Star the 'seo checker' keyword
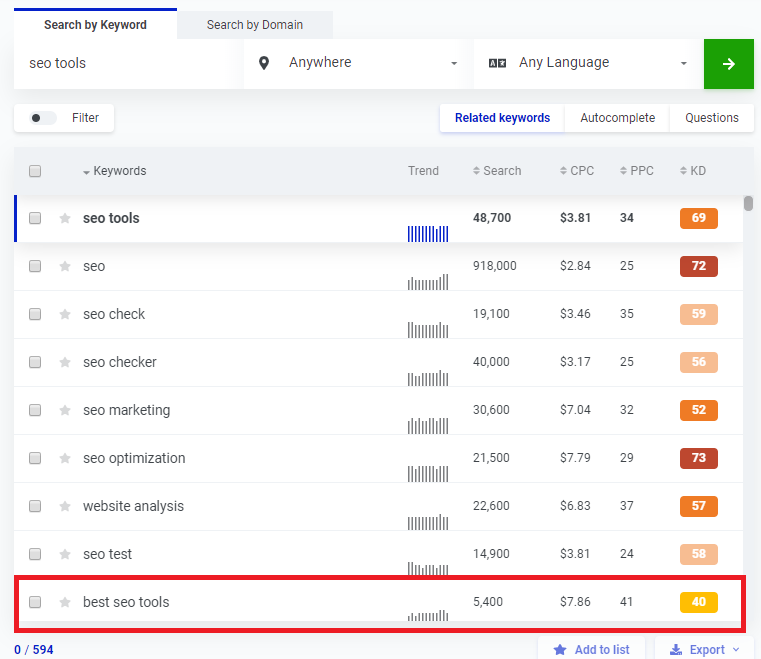761x659 pixels. coord(65,362)
